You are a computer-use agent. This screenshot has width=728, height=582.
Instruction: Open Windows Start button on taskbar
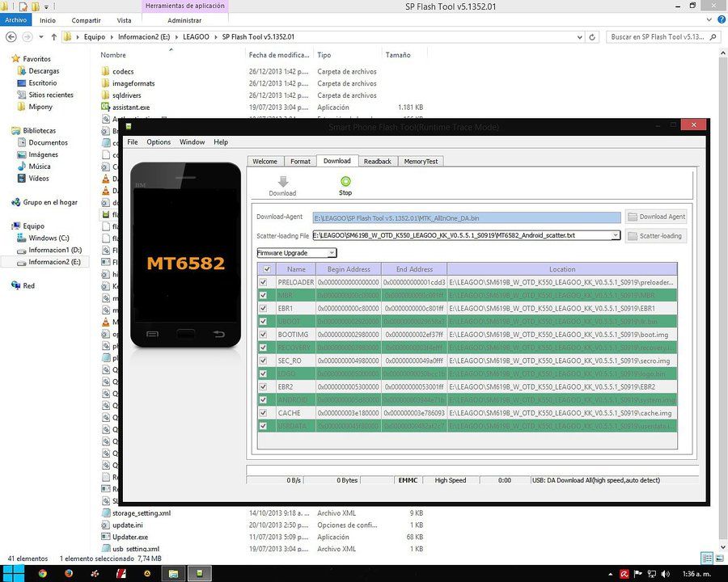pos(12,574)
